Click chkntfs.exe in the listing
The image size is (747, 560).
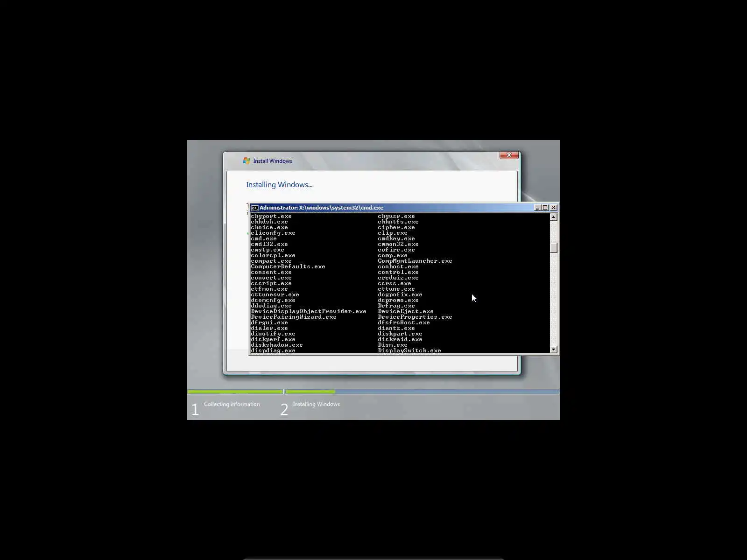click(x=398, y=222)
